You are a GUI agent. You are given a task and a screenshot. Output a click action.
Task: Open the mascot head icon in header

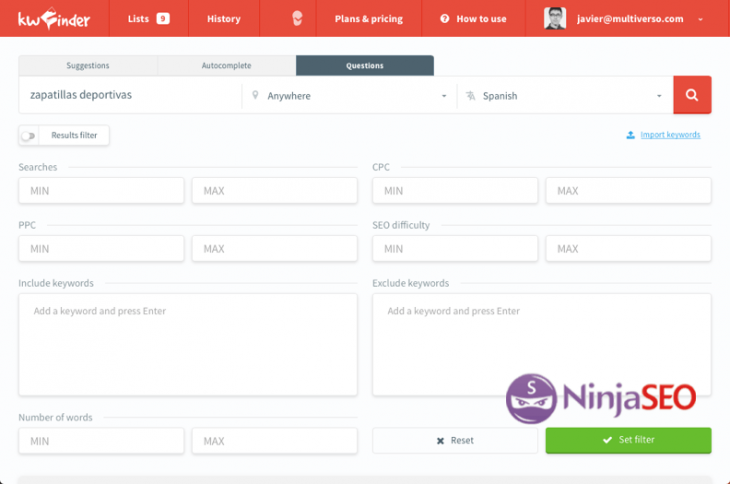point(297,19)
